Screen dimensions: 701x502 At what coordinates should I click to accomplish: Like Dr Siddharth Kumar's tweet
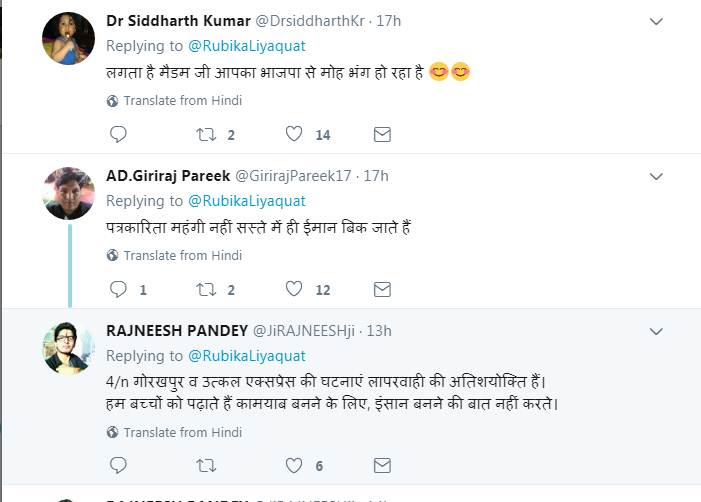(x=294, y=134)
